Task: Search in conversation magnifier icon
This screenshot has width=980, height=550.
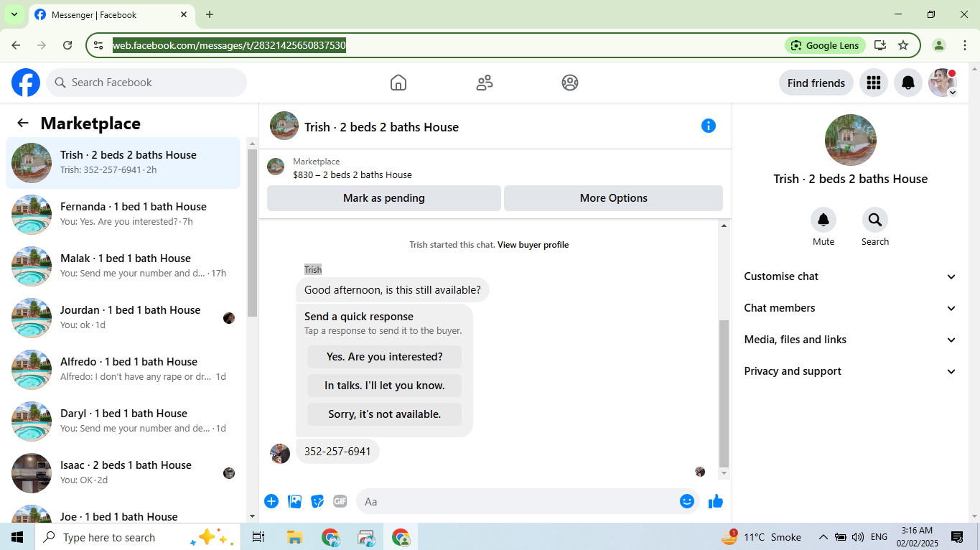Action: point(875,220)
